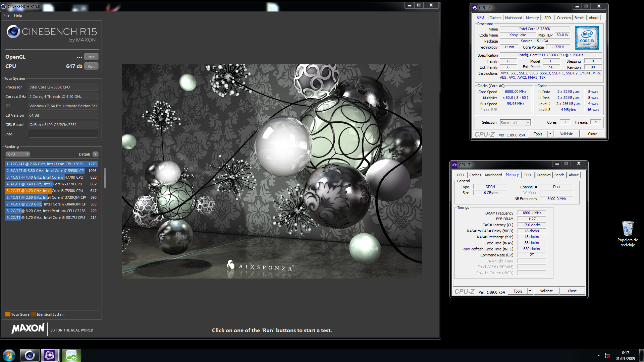Show hidden tray icons arrow
Screen dimensions: 644x362
tap(599, 356)
